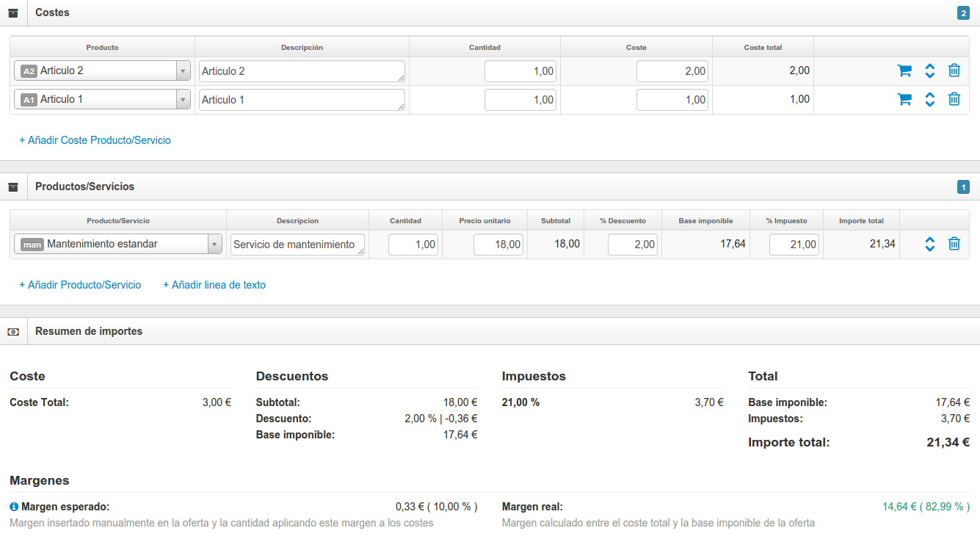Click the shopping cart icon for Articulo 2

(904, 70)
